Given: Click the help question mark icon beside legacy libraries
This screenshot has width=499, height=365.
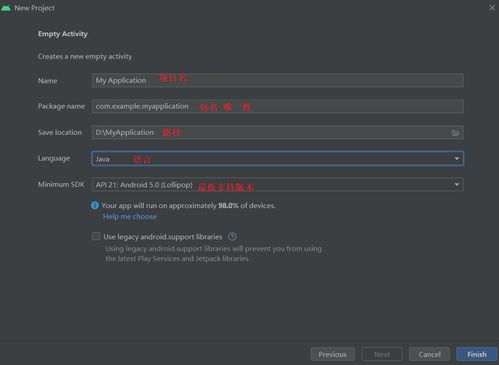Looking at the screenshot, I should coord(232,237).
